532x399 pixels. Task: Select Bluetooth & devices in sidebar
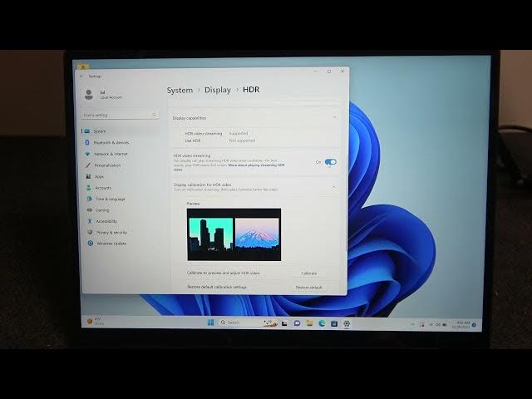pyautogui.click(x=111, y=142)
